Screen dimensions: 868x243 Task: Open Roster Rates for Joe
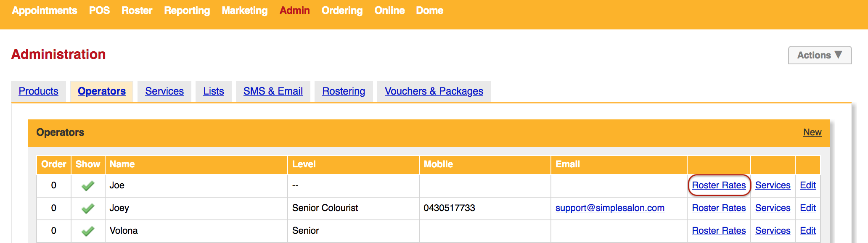tap(719, 185)
